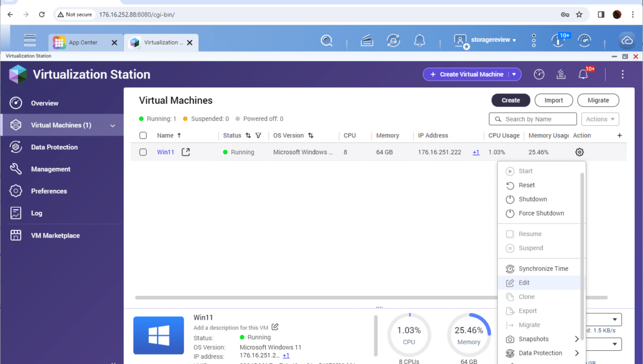Open the QTS main menu hamburger icon
This screenshot has width=643, height=364.
(x=30, y=40)
